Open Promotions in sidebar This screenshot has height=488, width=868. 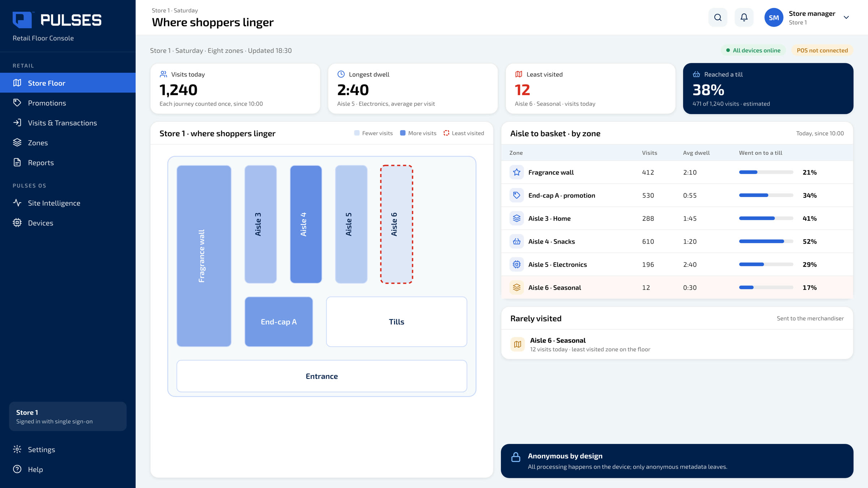tap(68, 103)
